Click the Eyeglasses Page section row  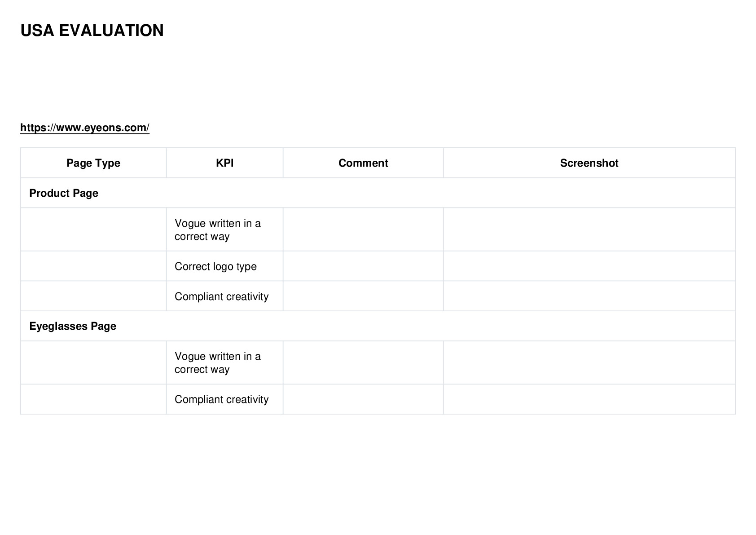point(378,326)
